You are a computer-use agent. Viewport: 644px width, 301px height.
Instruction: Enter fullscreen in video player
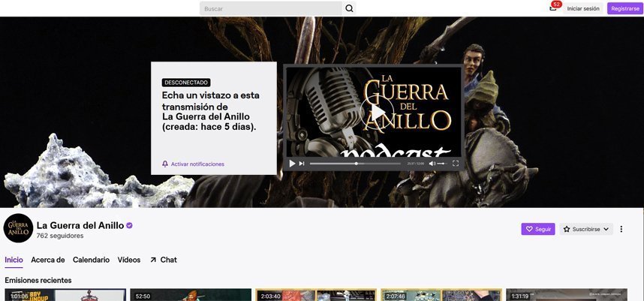(455, 163)
